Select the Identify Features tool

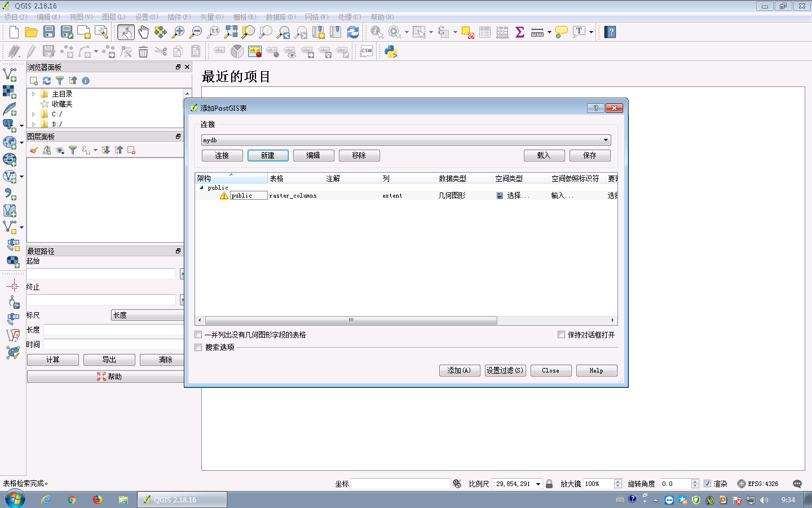pos(377,32)
